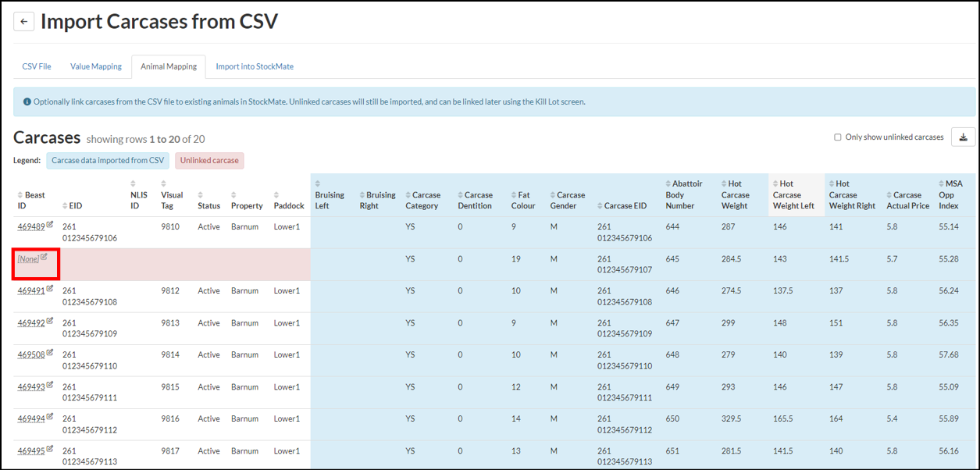Click the MSA Opp Index value 57.68
The width and height of the screenshot is (980, 470).
coord(949,355)
